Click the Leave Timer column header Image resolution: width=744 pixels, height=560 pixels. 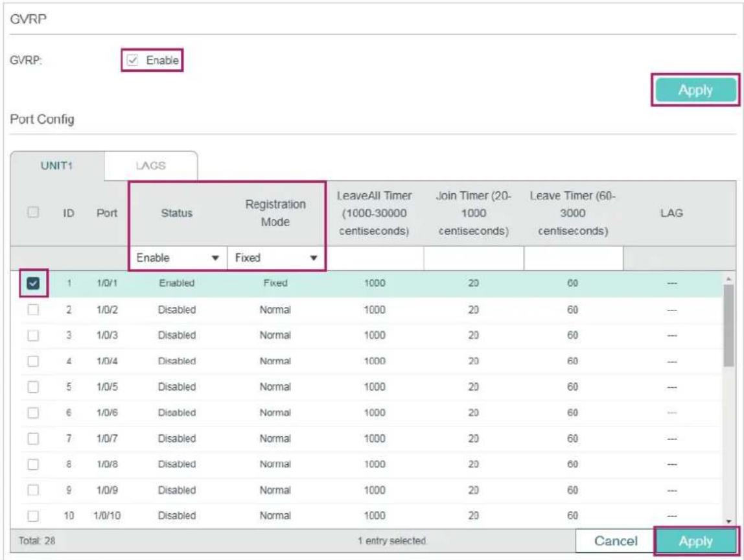click(573, 213)
